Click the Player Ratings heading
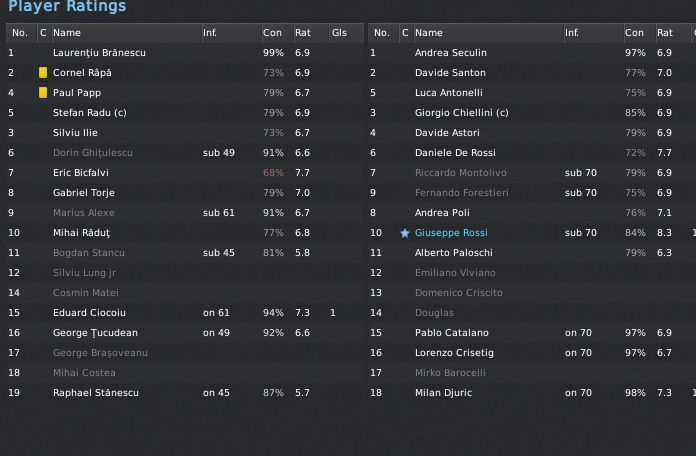The width and height of the screenshot is (696, 456). 67,7
